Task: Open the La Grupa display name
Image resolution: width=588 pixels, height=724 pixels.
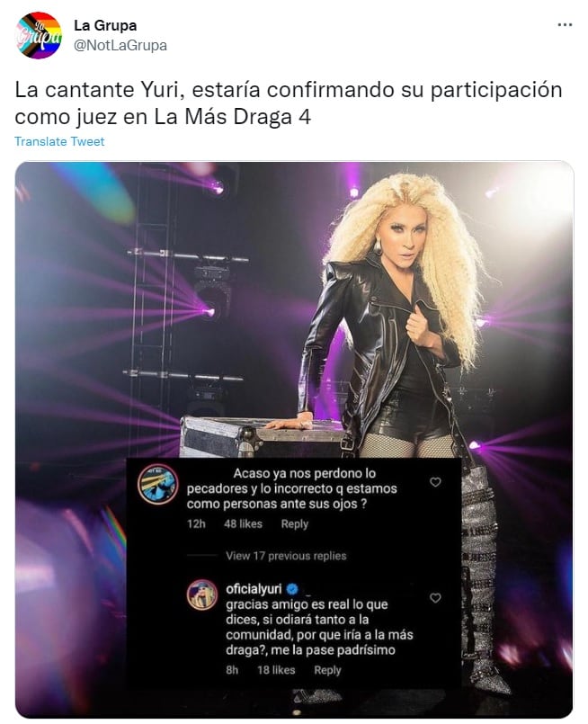Action: [105, 25]
